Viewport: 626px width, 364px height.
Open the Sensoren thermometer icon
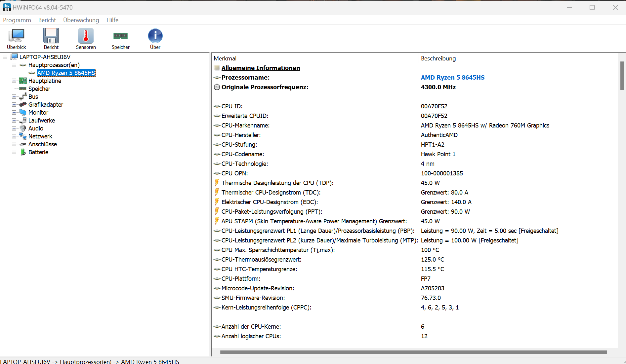86,36
